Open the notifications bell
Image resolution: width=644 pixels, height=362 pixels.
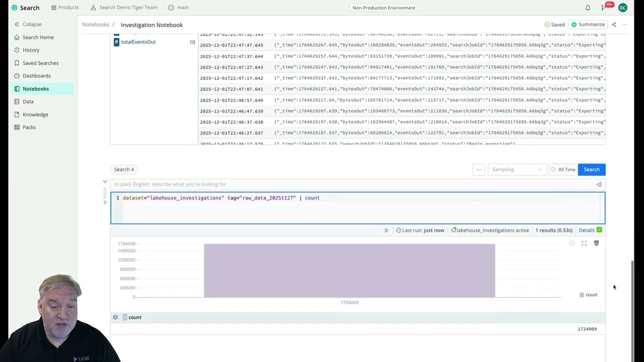pyautogui.click(x=588, y=8)
